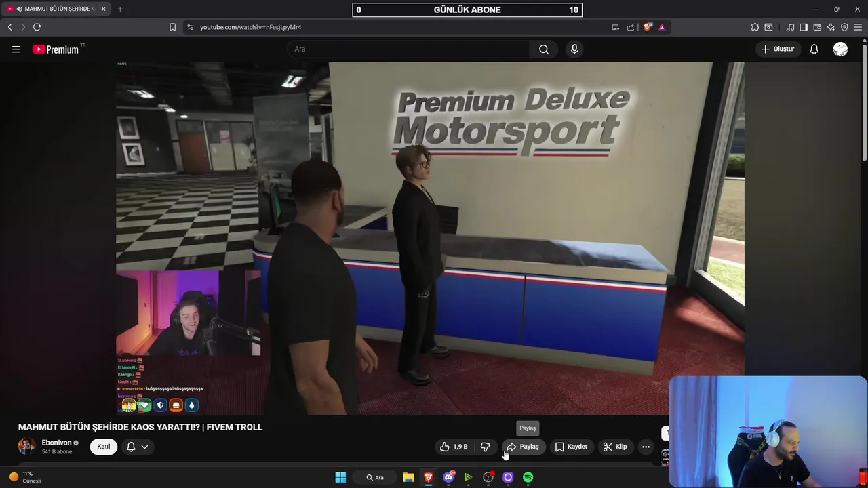
Task: Open File Explorer from taskbar
Action: tap(408, 477)
